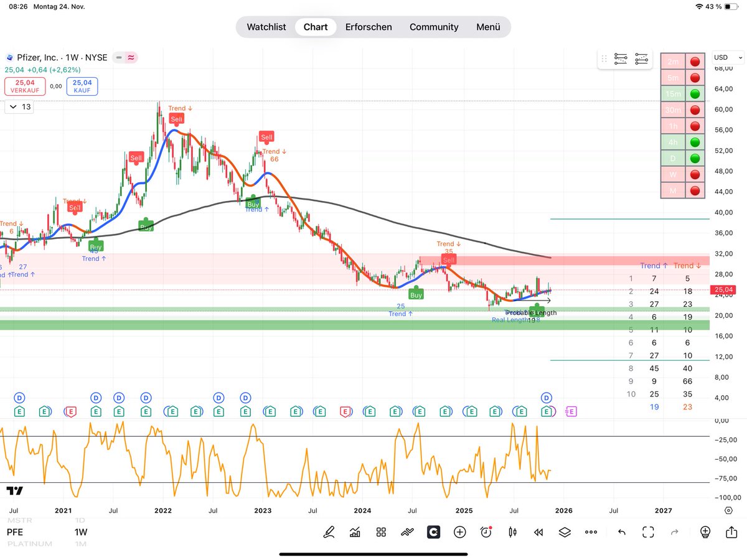Open the four-square layout grid icon
Viewport: 747px width, 560px height.
click(381, 532)
